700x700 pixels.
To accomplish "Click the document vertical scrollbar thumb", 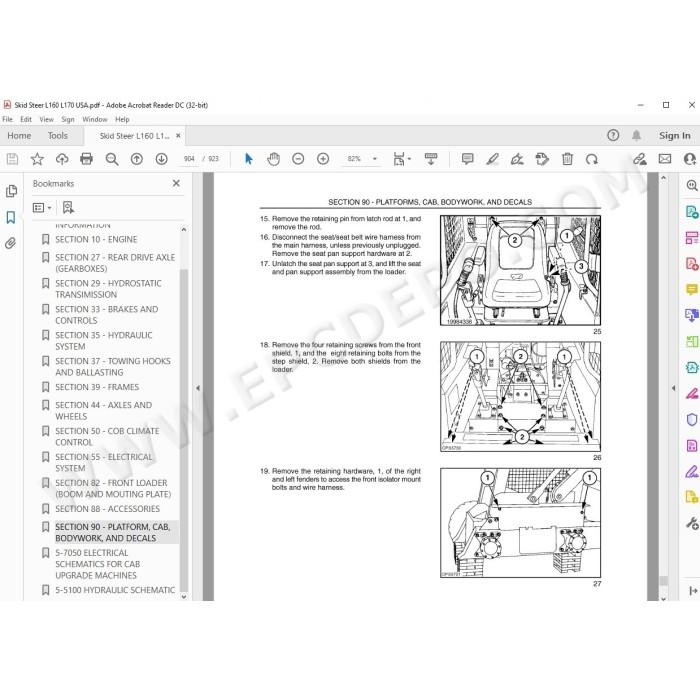I will [663, 580].
